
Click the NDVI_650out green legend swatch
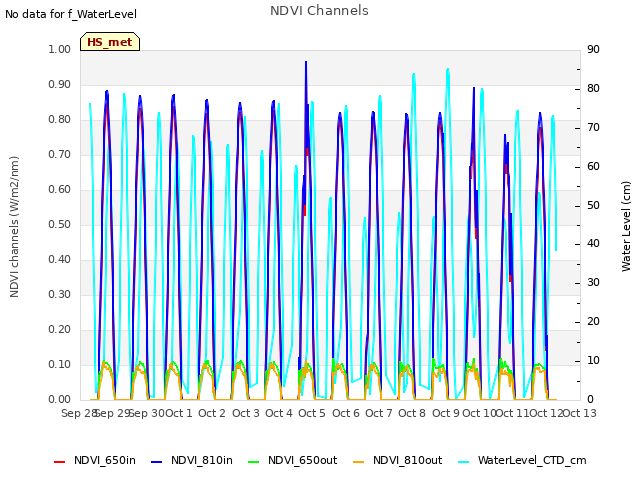tap(253, 462)
